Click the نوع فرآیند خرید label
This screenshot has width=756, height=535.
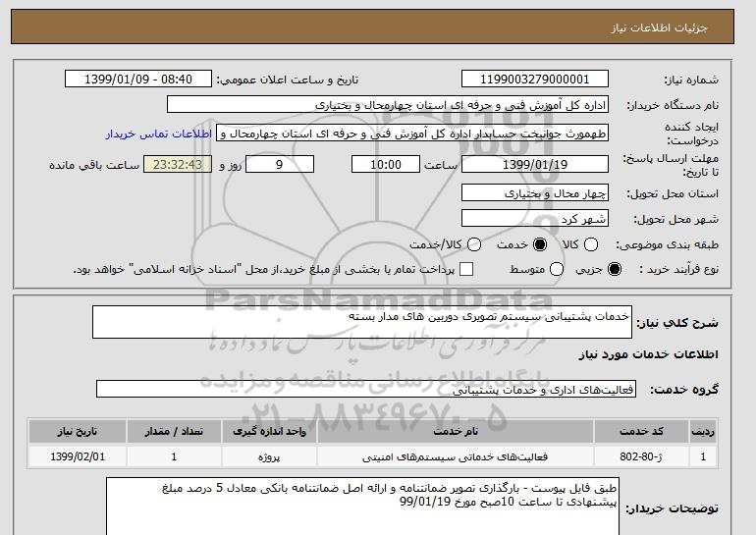[679, 269]
